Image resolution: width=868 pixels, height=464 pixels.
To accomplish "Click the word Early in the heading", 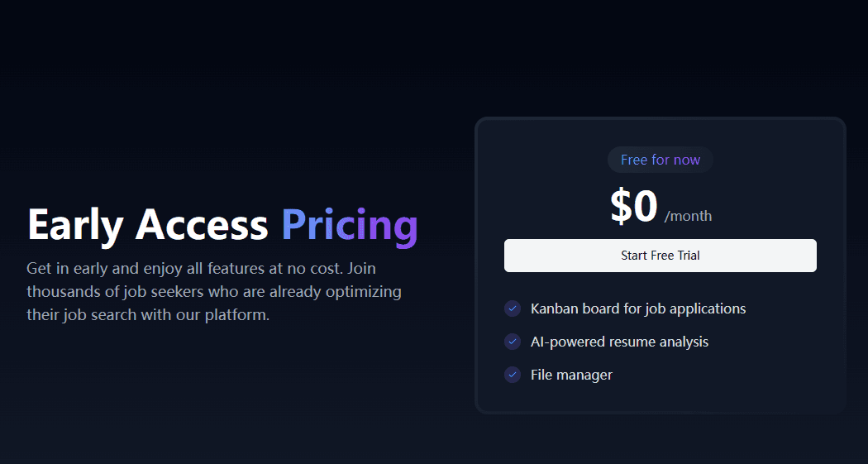I will (76, 224).
